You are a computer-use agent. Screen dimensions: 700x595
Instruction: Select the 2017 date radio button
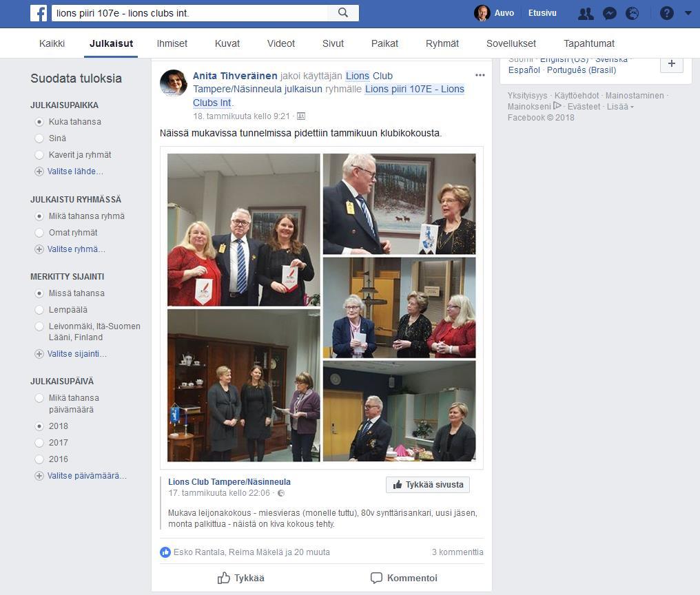coord(39,443)
